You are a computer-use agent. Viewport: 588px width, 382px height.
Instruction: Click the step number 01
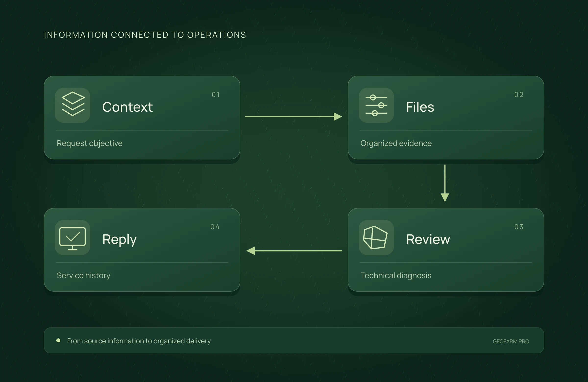tap(216, 95)
